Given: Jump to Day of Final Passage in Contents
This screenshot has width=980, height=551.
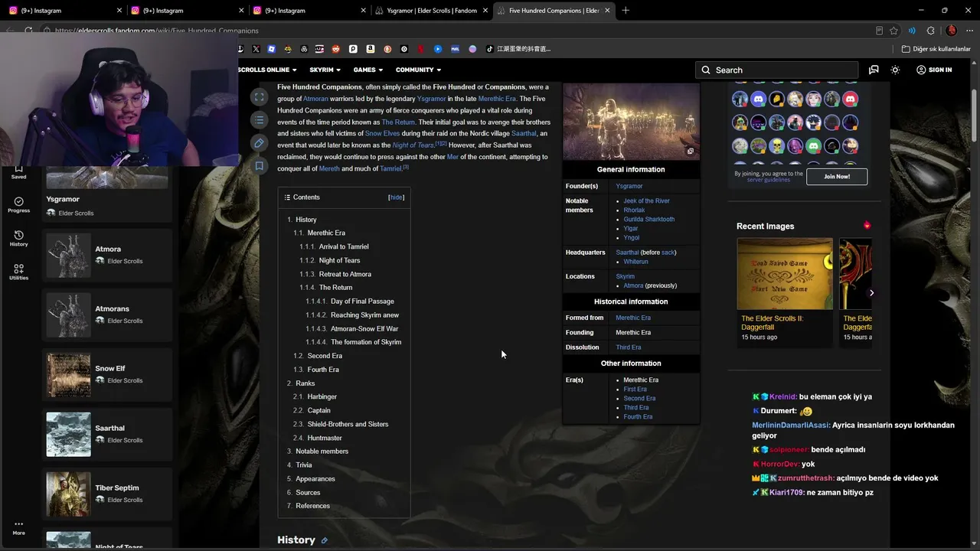Looking at the screenshot, I should (362, 302).
